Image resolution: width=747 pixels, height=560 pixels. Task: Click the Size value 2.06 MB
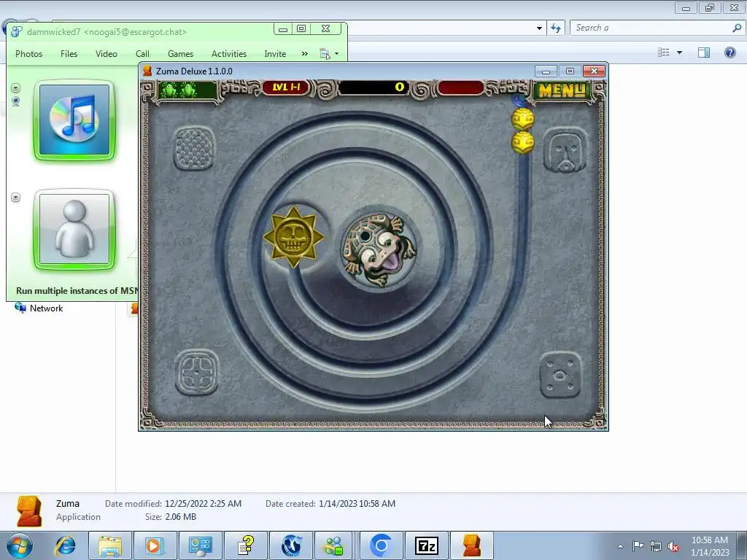181,517
